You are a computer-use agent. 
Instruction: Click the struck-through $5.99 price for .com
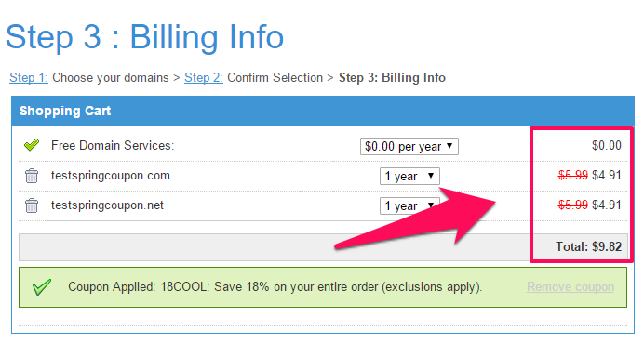[573, 176]
